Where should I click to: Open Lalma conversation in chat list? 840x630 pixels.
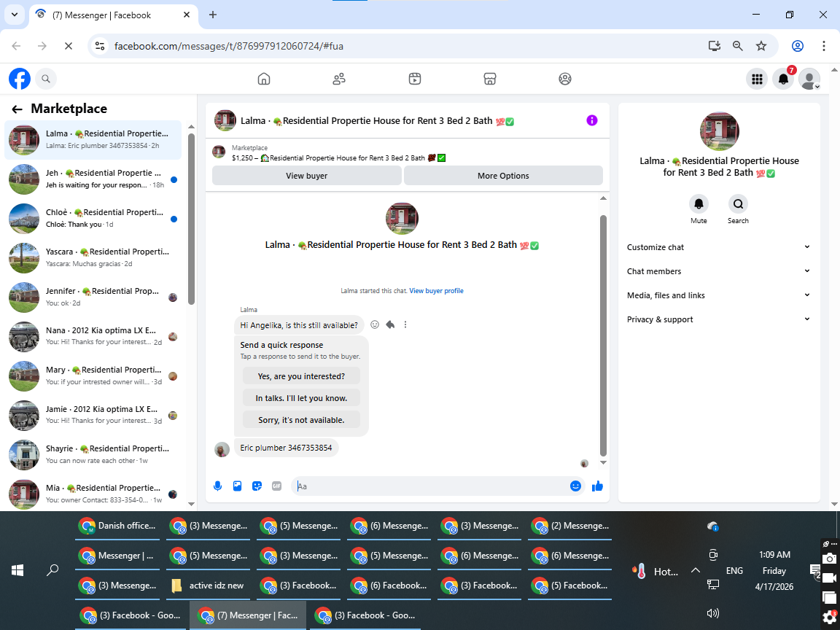[93, 140]
